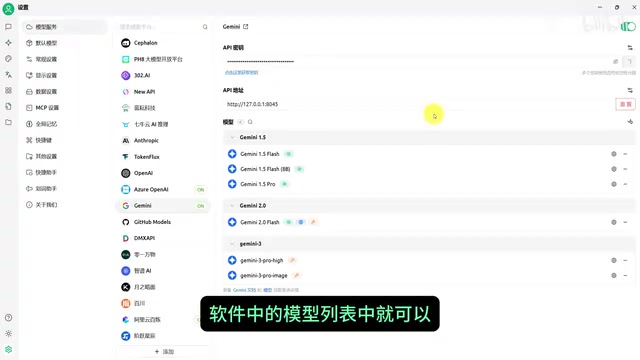Collapse the gemini-3 model group
This screenshot has height=360, width=640.
pyautogui.click(x=232, y=244)
